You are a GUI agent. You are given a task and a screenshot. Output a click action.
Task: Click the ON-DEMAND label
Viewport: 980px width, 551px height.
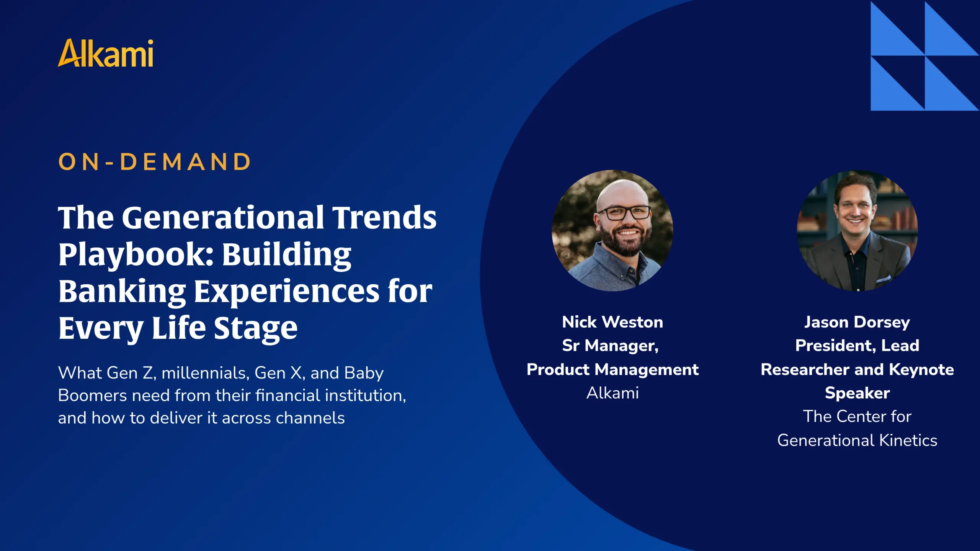(x=155, y=161)
